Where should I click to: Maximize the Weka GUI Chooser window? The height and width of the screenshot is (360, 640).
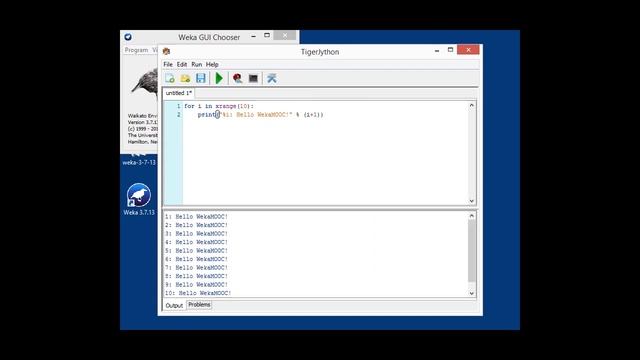(267, 36)
